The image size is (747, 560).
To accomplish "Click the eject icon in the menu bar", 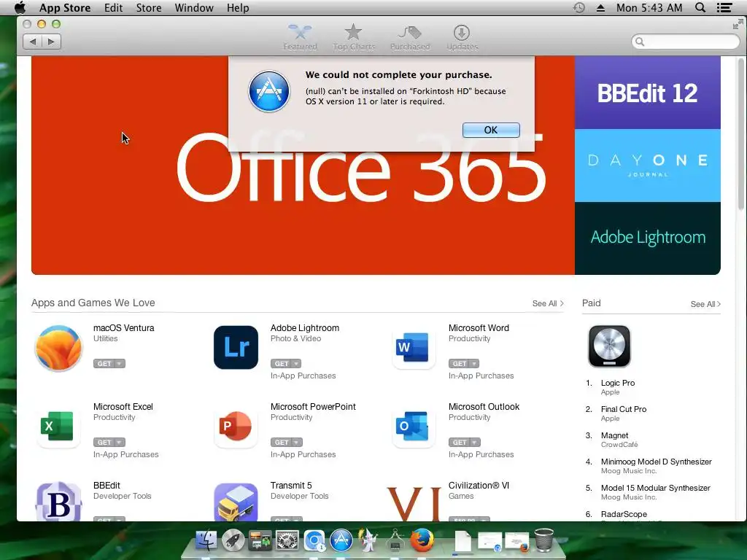I will (x=601, y=8).
